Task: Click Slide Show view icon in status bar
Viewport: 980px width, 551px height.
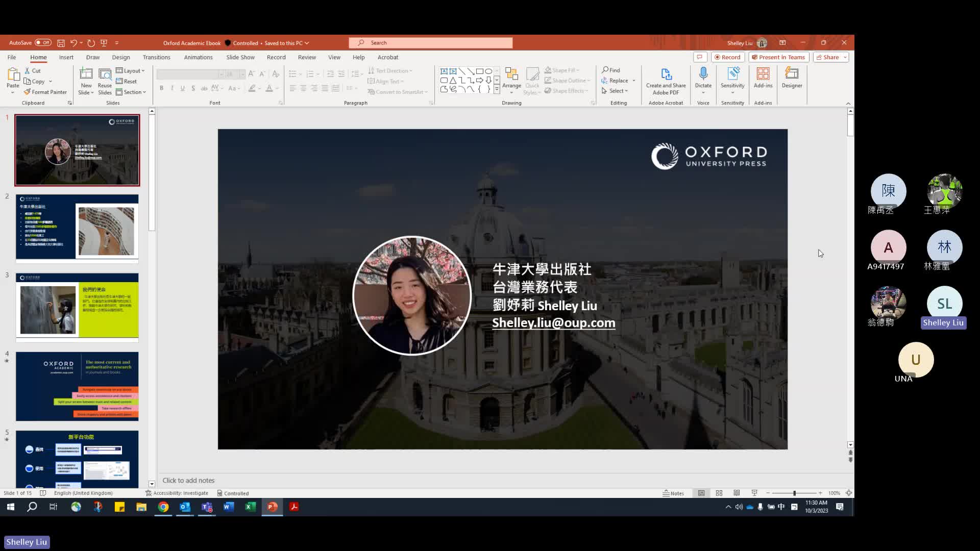Action: point(754,493)
